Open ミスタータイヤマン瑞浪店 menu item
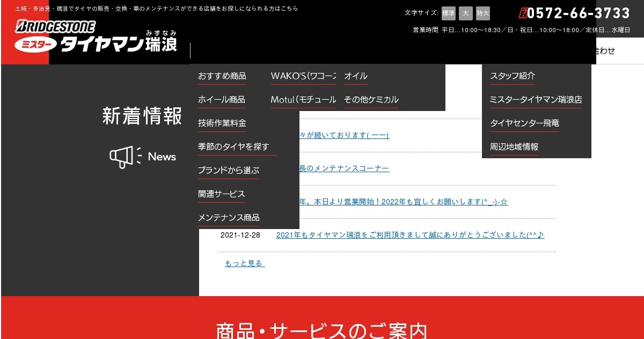Screen dimensions: 644x339 coord(536,100)
